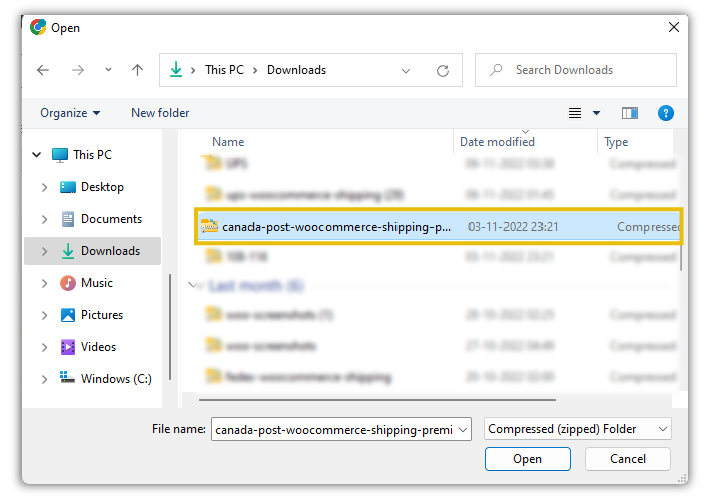Click the Chrome icon in the title bar

(x=38, y=27)
